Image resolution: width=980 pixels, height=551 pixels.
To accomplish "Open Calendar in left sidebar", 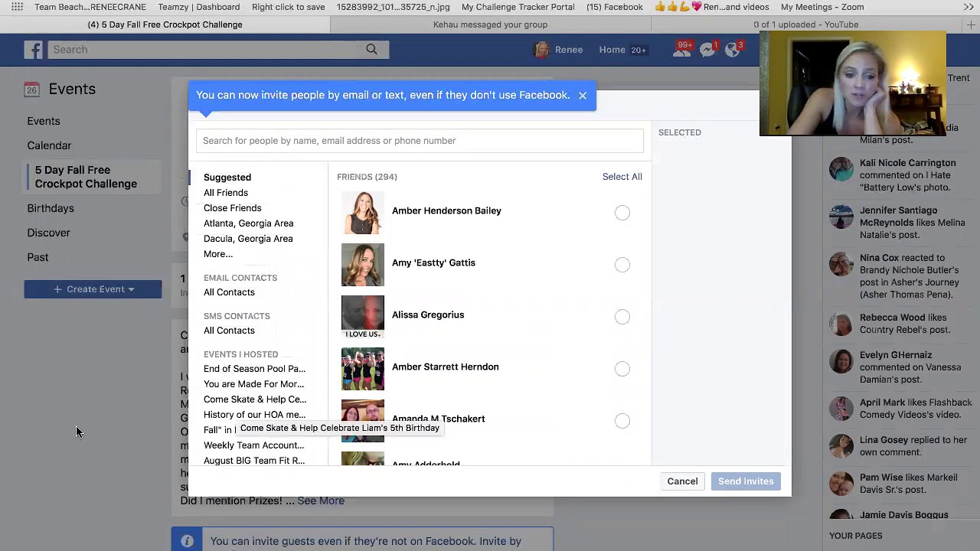I will pyautogui.click(x=49, y=145).
